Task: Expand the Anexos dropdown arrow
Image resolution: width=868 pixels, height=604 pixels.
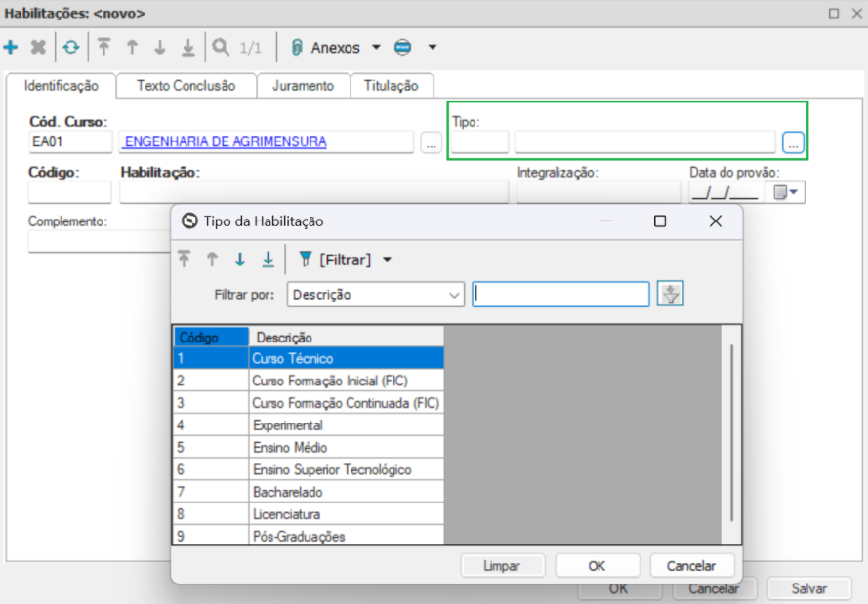Action: click(x=377, y=48)
